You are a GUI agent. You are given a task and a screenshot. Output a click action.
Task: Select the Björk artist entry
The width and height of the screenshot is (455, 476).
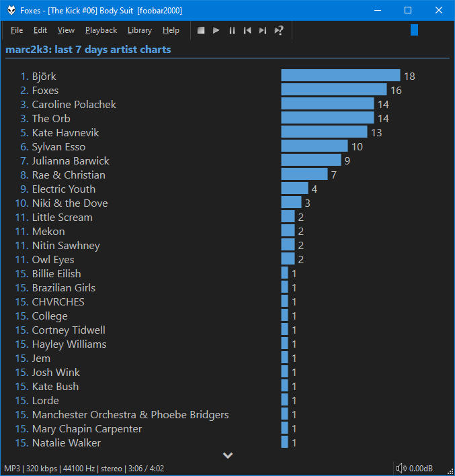pos(44,76)
